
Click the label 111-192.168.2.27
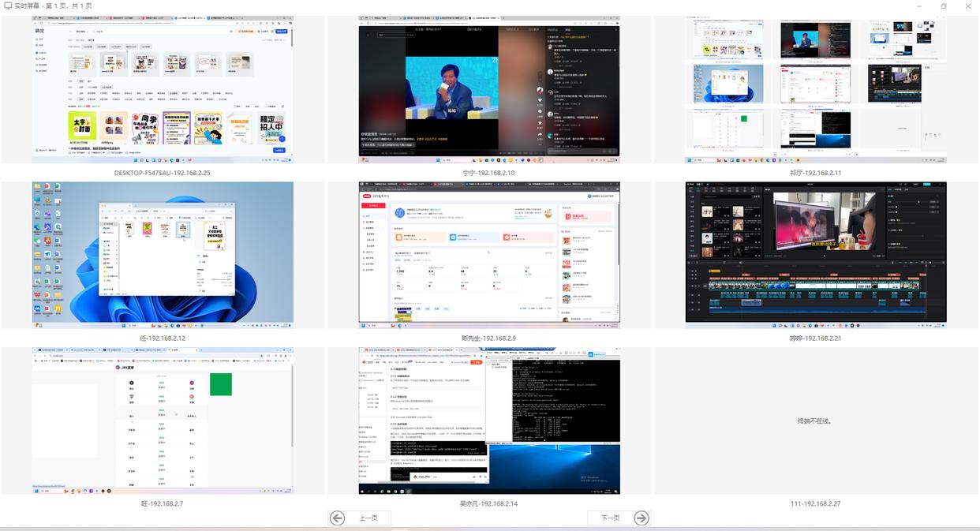pyautogui.click(x=815, y=503)
